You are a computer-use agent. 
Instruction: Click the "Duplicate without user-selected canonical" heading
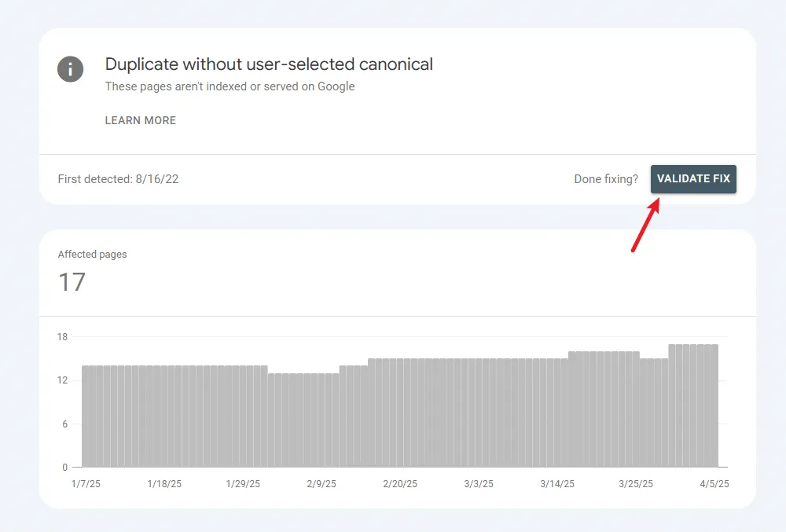tap(269, 64)
